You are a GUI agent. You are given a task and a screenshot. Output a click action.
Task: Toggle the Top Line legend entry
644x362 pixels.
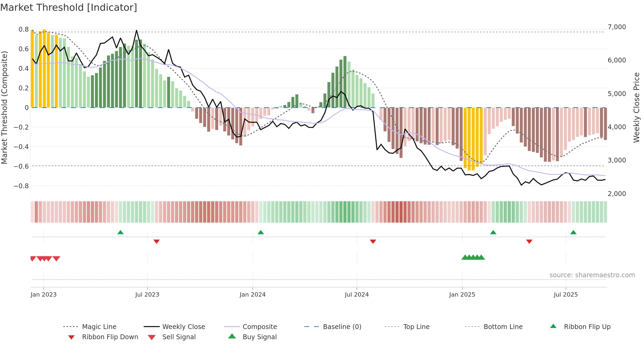tap(407, 327)
